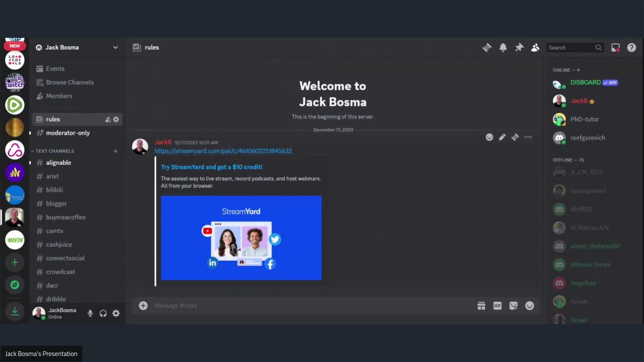Click the help question mark icon
Image resolution: width=644 pixels, height=362 pixels.
click(632, 47)
